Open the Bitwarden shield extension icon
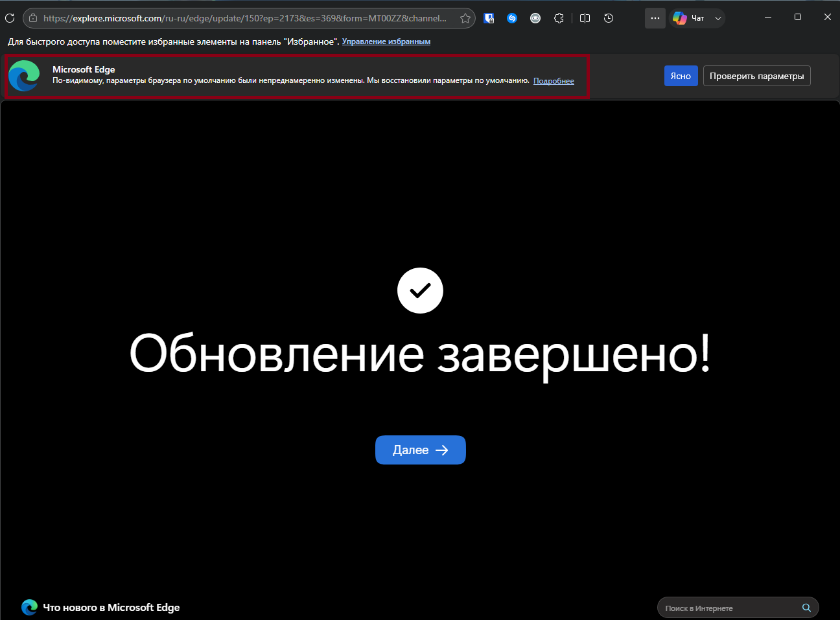 click(x=489, y=18)
